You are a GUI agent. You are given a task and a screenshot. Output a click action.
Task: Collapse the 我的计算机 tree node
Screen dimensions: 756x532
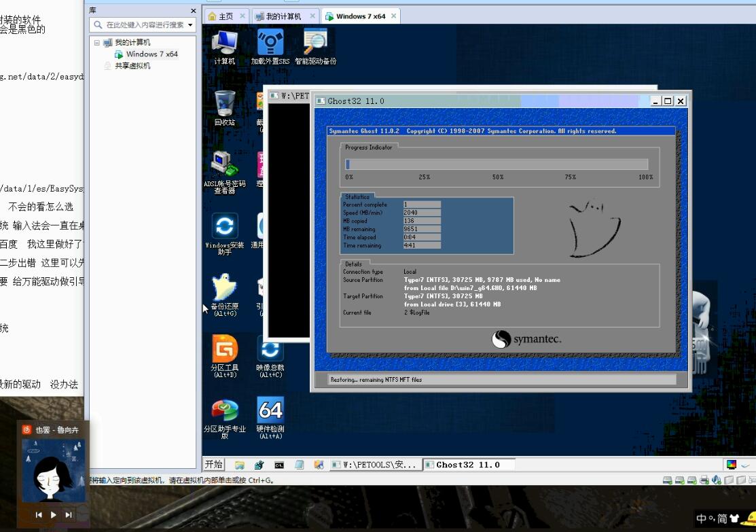(x=97, y=43)
